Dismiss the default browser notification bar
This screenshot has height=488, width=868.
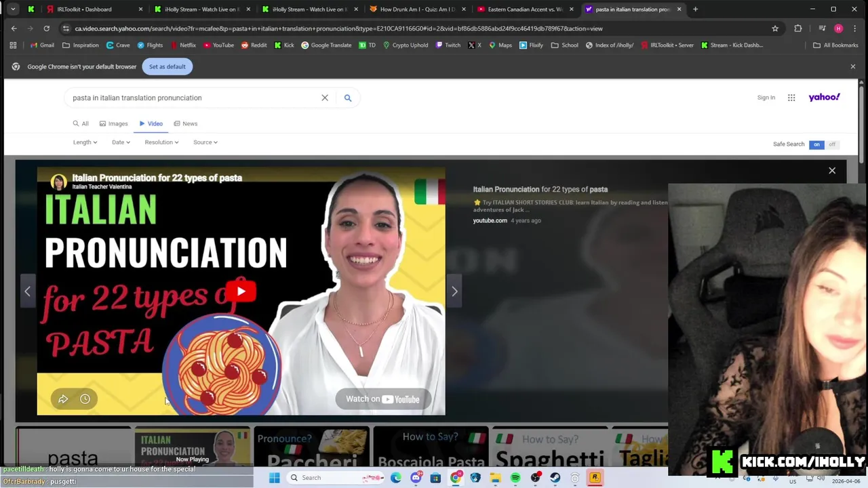(853, 66)
